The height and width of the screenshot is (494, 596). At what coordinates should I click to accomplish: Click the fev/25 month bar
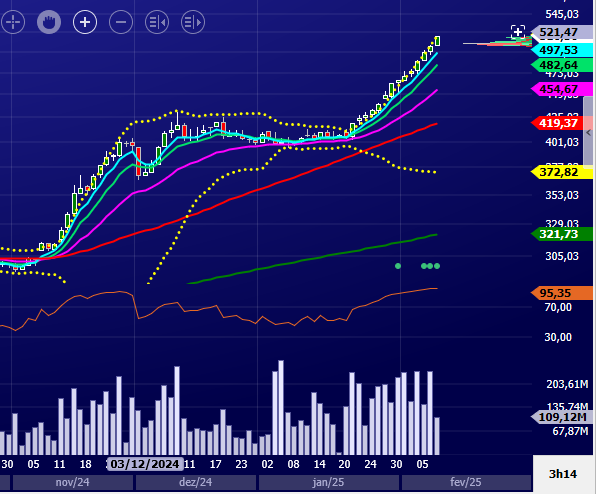466,482
